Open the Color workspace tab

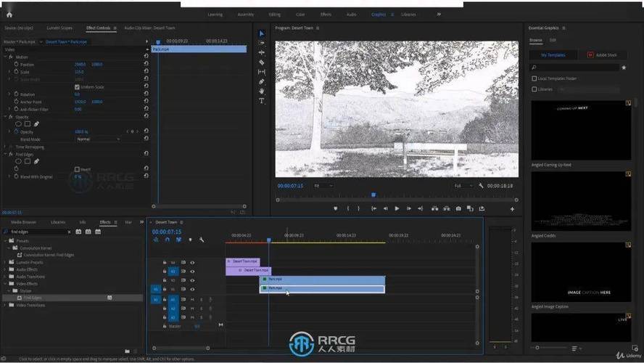pyautogui.click(x=299, y=14)
